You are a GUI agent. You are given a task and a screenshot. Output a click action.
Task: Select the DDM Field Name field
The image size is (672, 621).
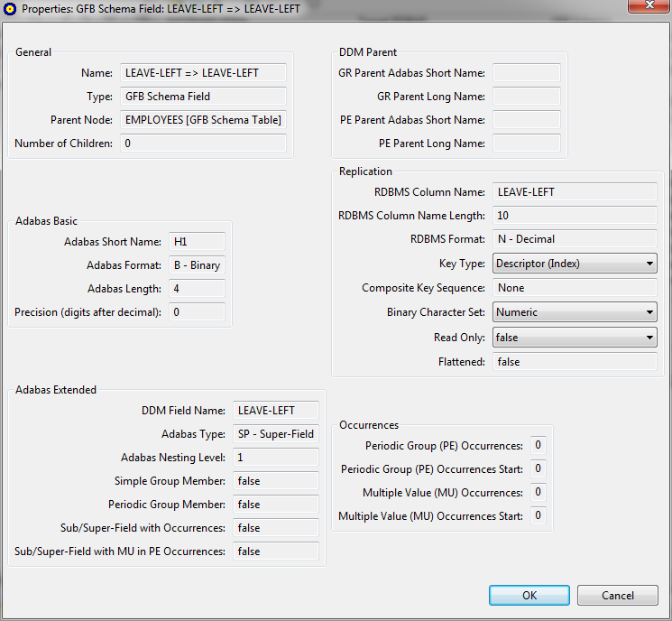pyautogui.click(x=276, y=411)
